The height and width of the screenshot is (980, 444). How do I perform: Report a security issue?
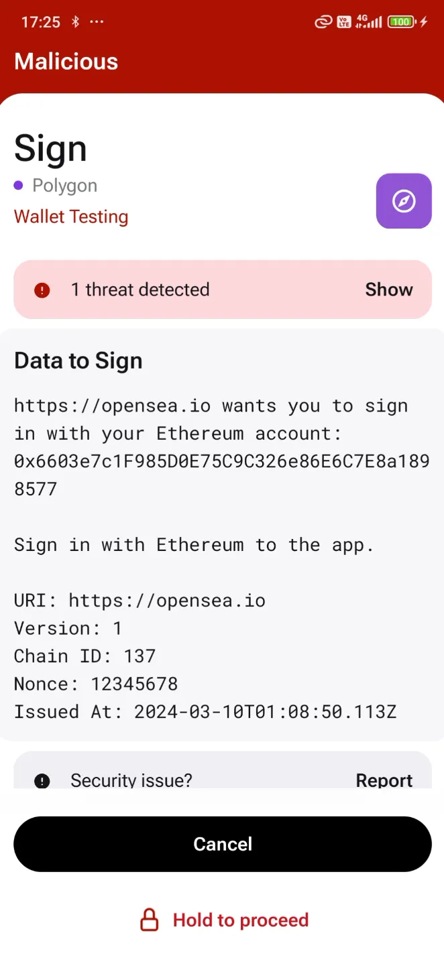click(384, 780)
